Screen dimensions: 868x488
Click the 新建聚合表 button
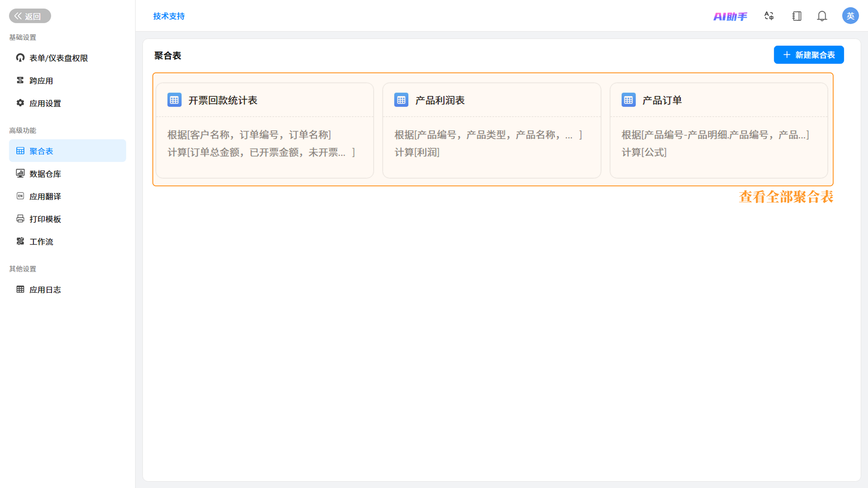point(809,54)
